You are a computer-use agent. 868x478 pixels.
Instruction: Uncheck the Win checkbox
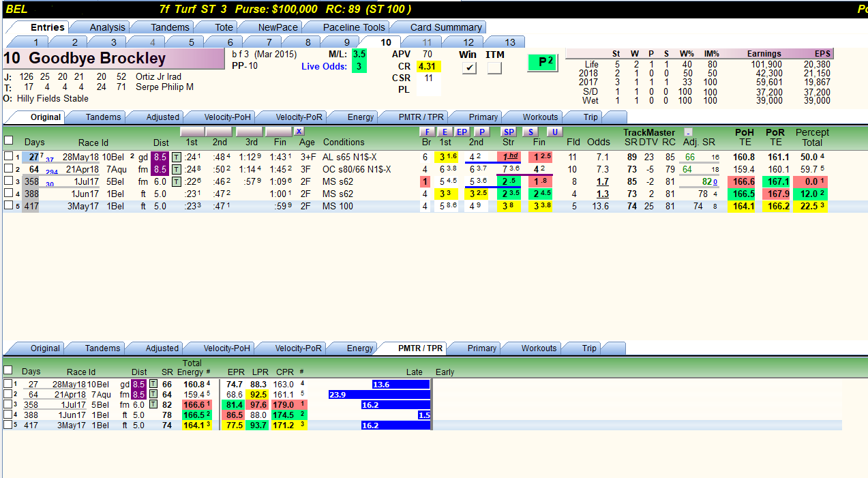click(468, 68)
